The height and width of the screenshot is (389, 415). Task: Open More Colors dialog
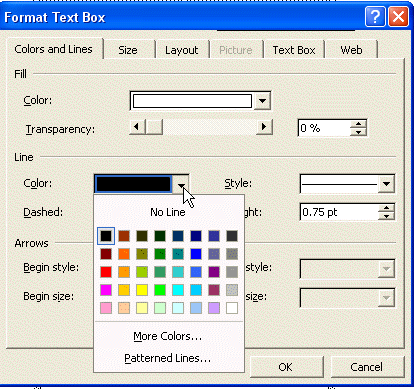(x=168, y=336)
